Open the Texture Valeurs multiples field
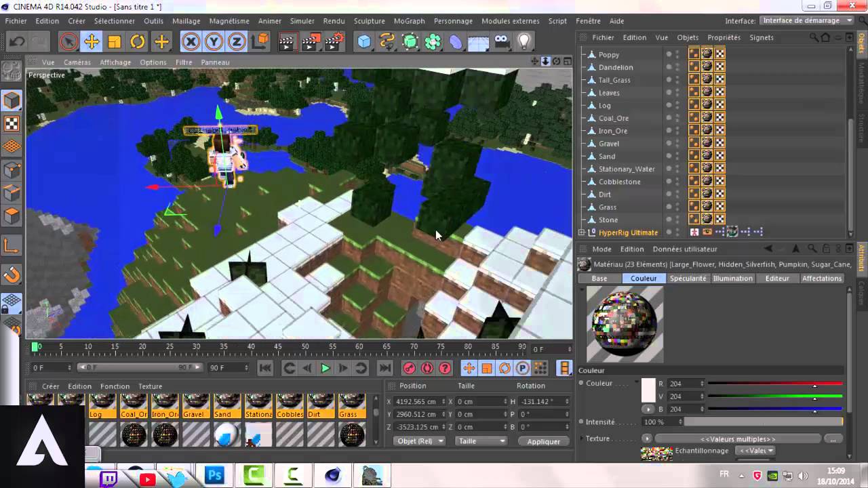Screen dimensions: 868x488 (x=738, y=439)
